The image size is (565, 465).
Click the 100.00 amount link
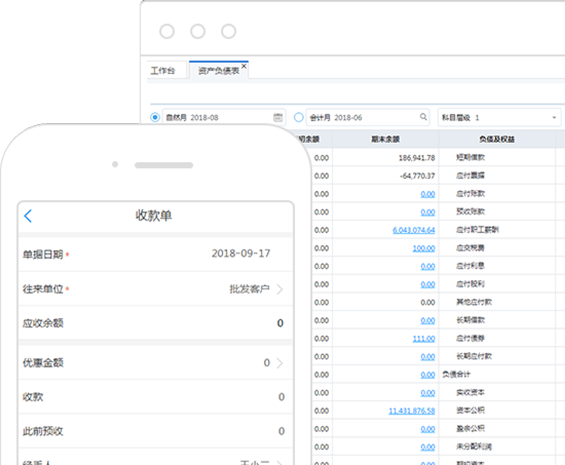[x=424, y=248]
